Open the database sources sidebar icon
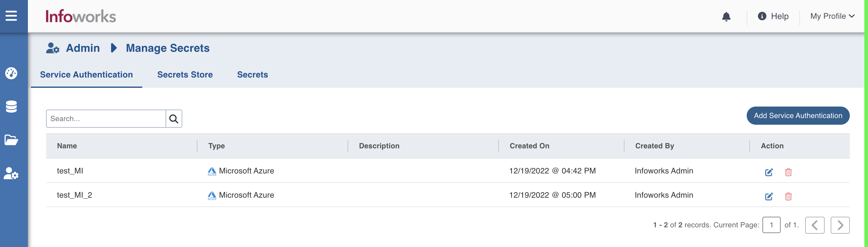The image size is (868, 247). (11, 107)
